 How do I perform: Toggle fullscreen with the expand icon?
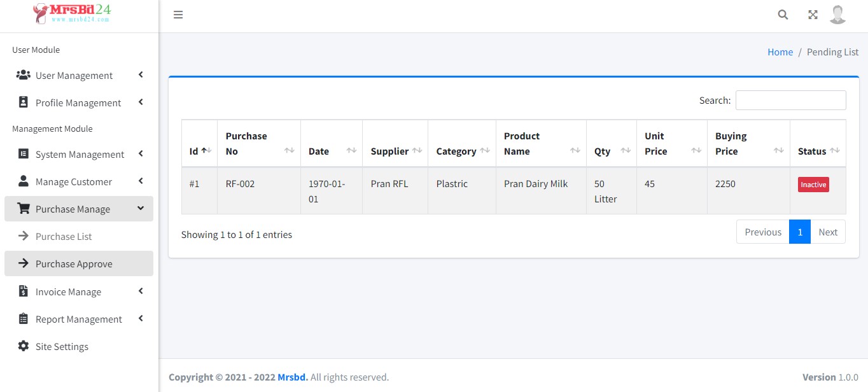(813, 14)
